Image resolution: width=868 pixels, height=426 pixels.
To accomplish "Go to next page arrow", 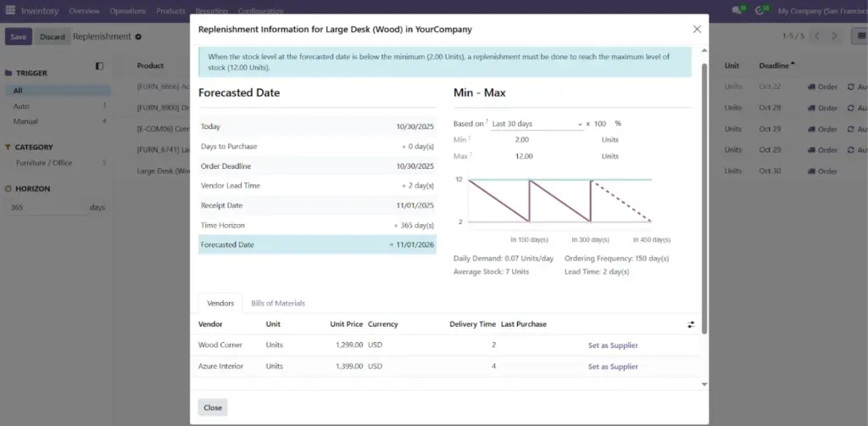I will click(x=834, y=36).
